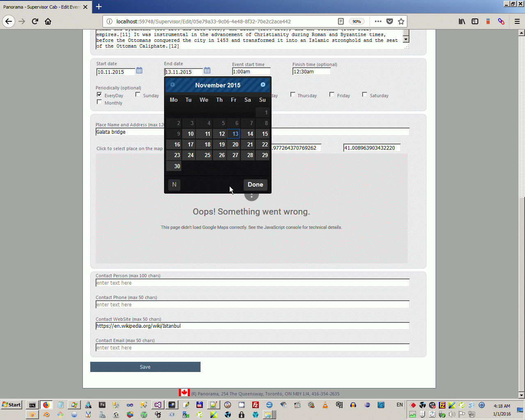Open the Firefox hamburger menu
525x420 pixels.
[x=517, y=21]
